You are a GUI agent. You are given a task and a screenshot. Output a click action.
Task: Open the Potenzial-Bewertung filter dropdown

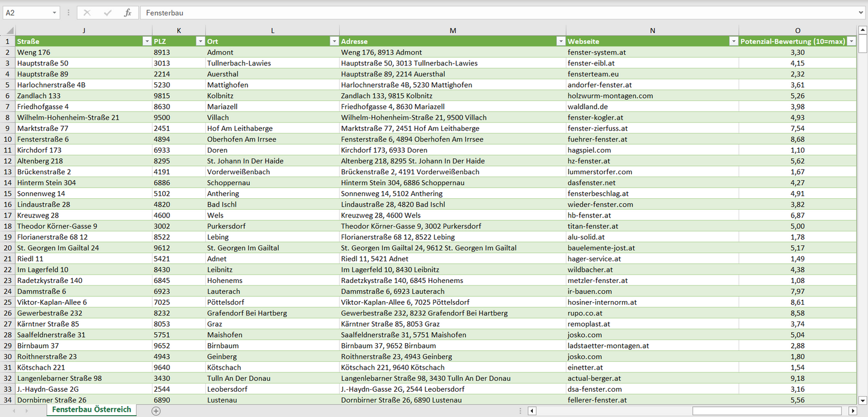coord(851,41)
